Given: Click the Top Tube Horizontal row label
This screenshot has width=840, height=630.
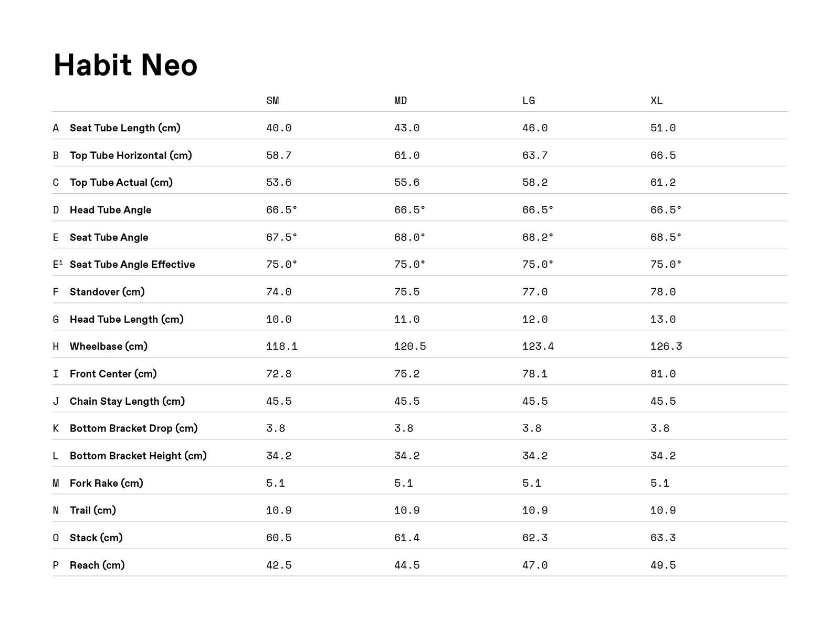Looking at the screenshot, I should (131, 155).
